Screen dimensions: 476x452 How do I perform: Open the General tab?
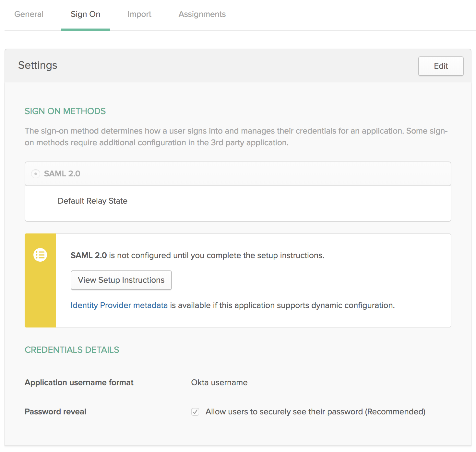click(29, 14)
